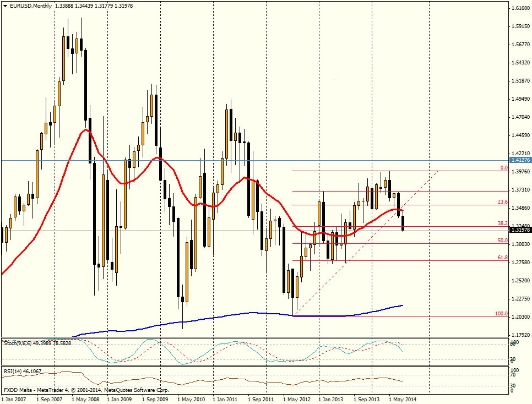Select the Fibonacci 0.0 level label
Viewport: 532px width, 404px height.
coord(503,167)
